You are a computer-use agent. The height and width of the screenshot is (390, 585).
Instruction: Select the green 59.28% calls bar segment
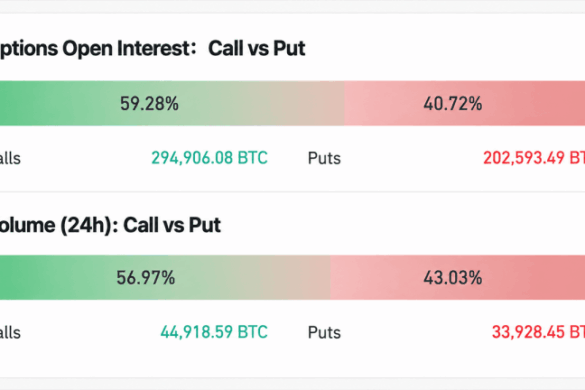point(172,103)
